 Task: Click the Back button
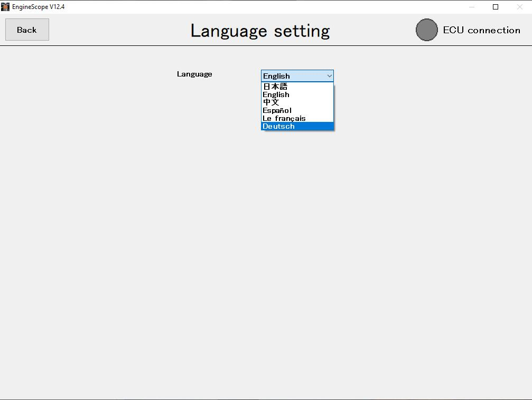pyautogui.click(x=27, y=30)
